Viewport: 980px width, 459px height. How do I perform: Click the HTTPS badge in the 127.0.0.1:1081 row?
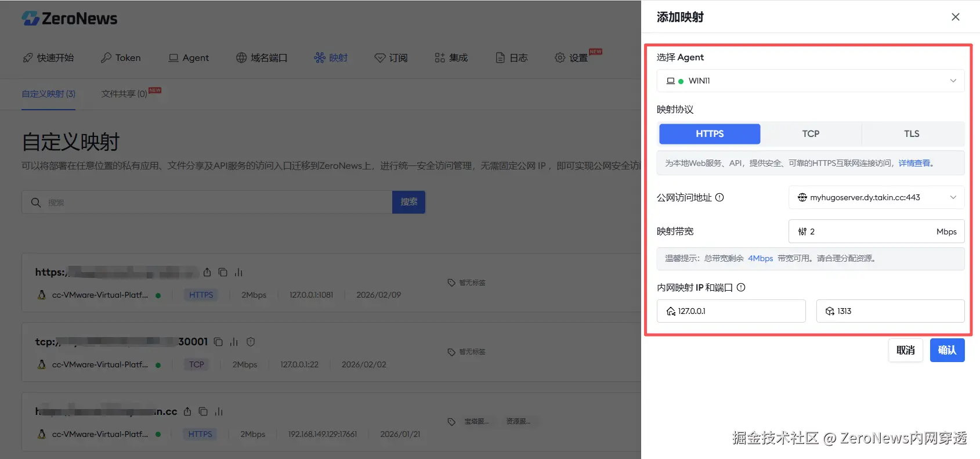click(201, 295)
